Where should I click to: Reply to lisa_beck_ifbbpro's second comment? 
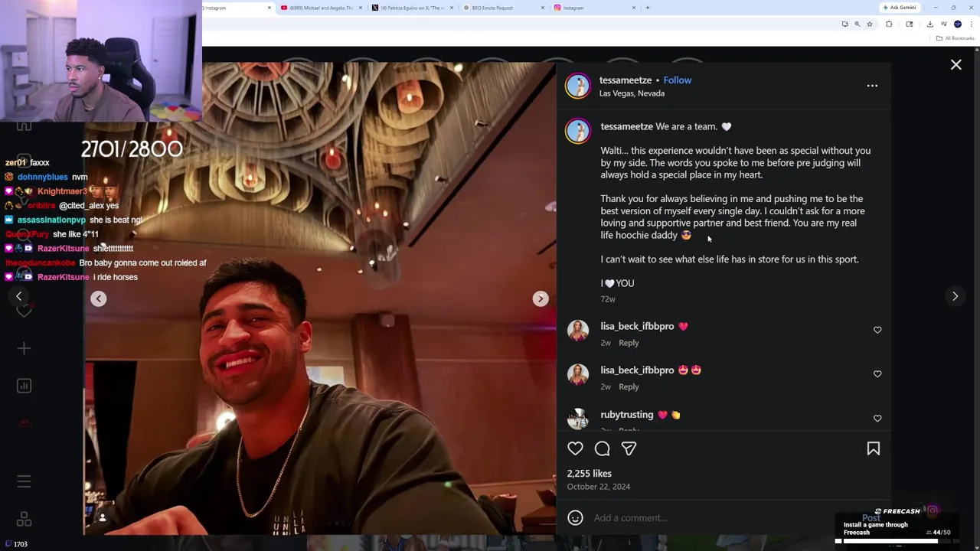pos(629,386)
